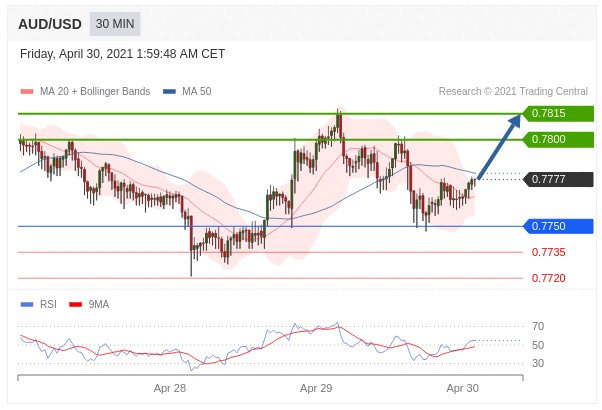The height and width of the screenshot is (410, 602).
Task: Click the MA 50 blue legend swatch
Action: click(x=169, y=91)
